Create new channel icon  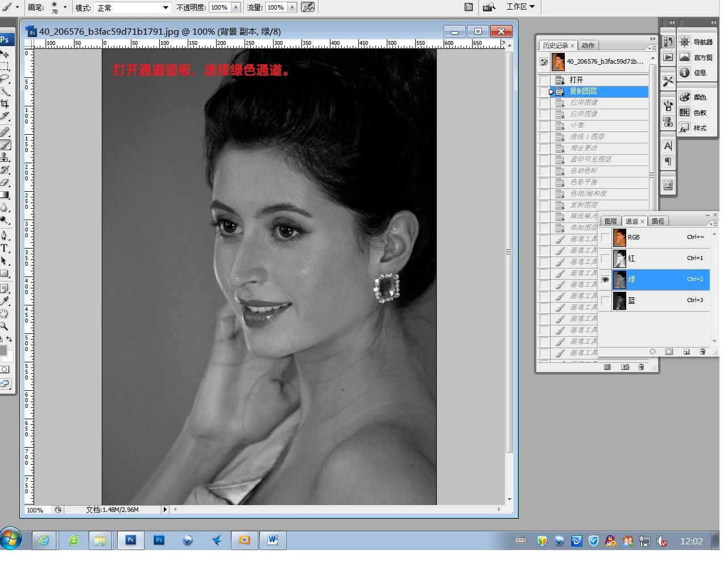[x=686, y=352]
